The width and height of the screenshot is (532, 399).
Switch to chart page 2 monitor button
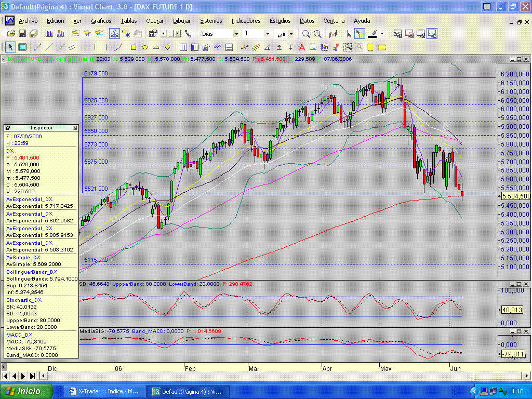tap(409, 34)
